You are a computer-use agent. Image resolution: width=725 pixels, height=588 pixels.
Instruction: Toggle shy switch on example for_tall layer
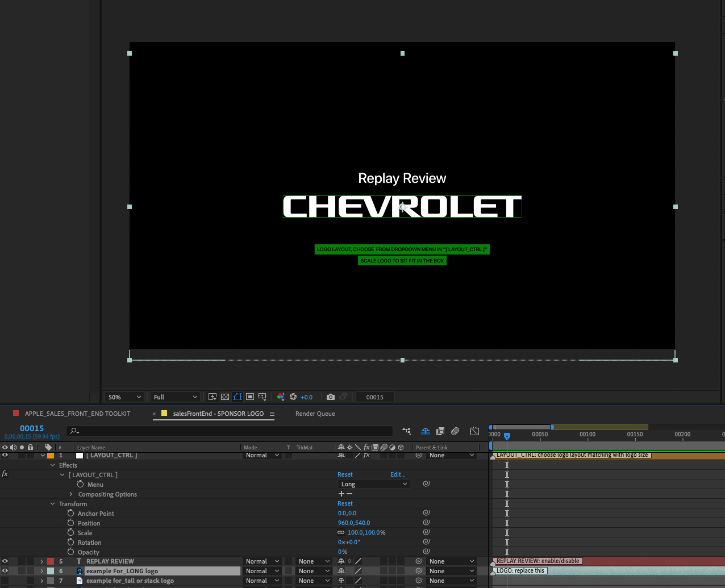[x=341, y=581]
